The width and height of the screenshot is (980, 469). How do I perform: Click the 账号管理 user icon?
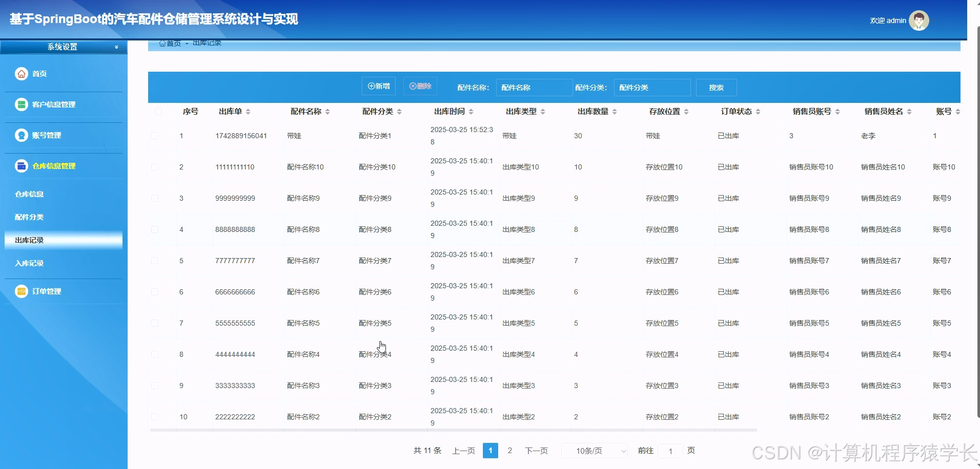tap(21, 135)
